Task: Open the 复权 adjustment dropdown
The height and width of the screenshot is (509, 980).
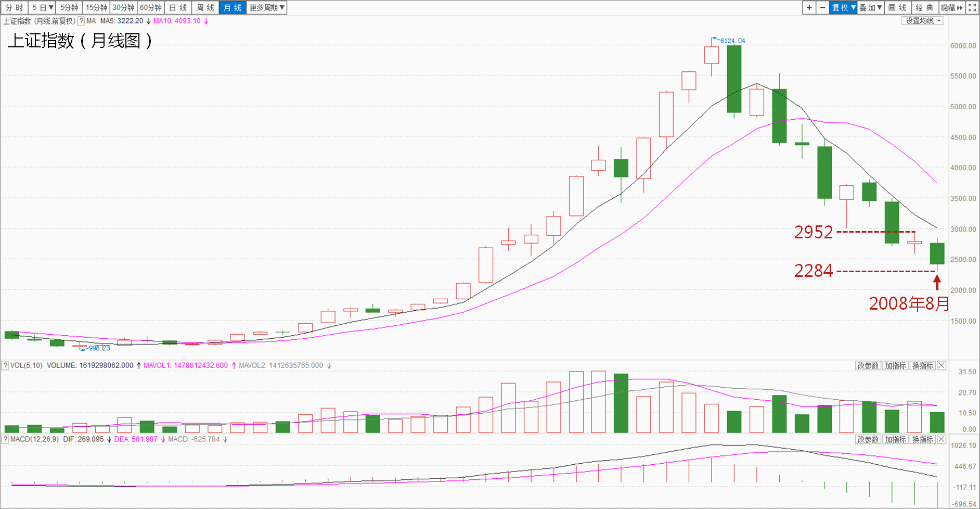Action: pos(843,8)
